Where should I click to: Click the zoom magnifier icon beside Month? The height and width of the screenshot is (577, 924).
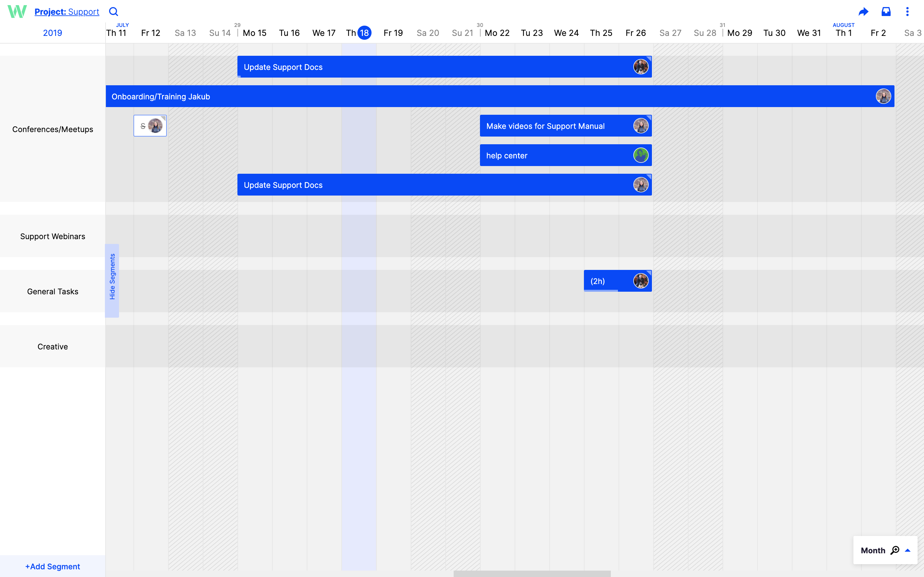point(895,550)
